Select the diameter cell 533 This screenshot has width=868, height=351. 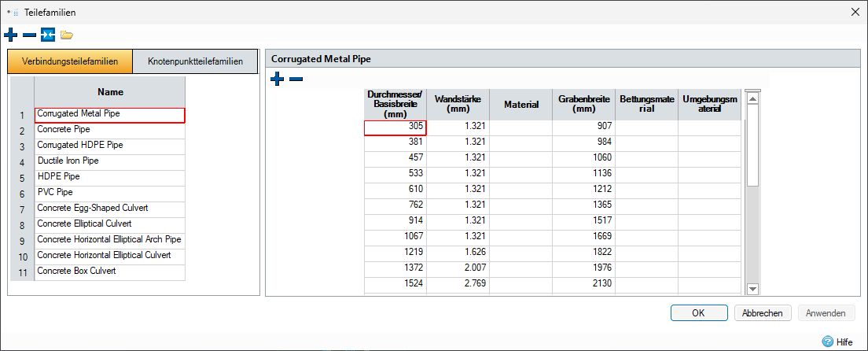click(x=395, y=175)
